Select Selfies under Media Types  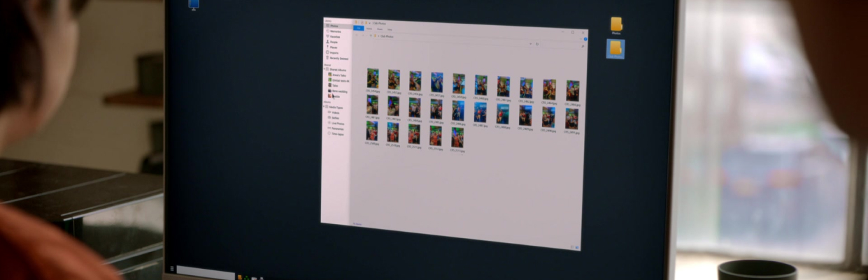pyautogui.click(x=335, y=118)
